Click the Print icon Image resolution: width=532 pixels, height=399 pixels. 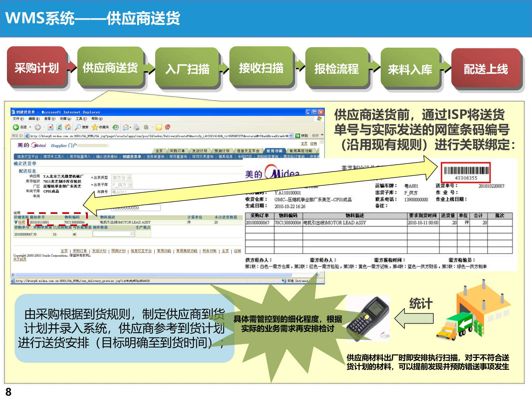[137, 127]
